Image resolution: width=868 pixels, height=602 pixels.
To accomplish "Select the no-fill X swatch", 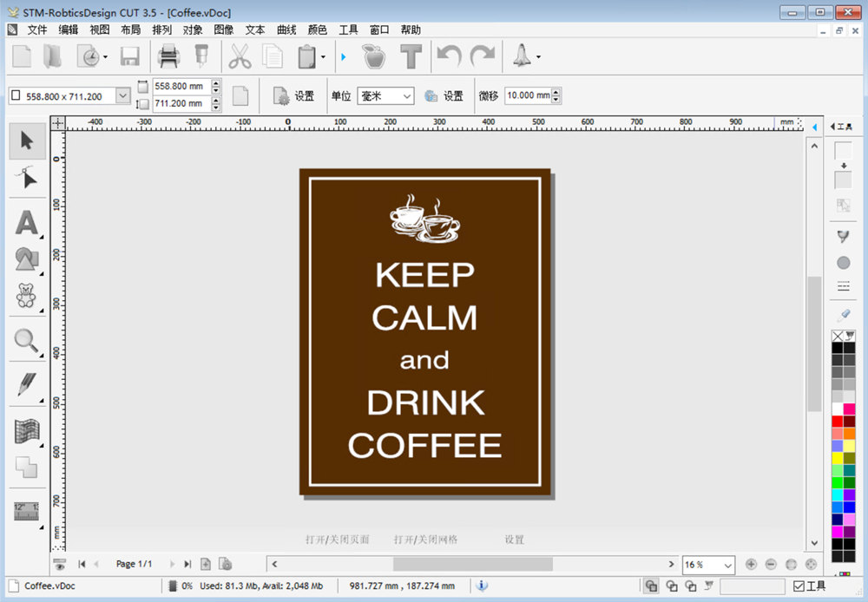I will coord(838,336).
